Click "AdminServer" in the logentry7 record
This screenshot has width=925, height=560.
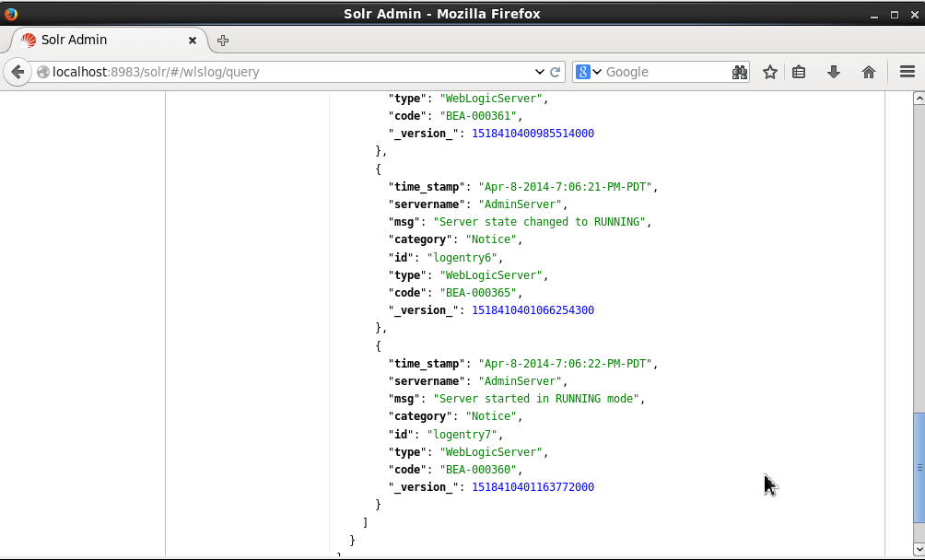(x=521, y=380)
